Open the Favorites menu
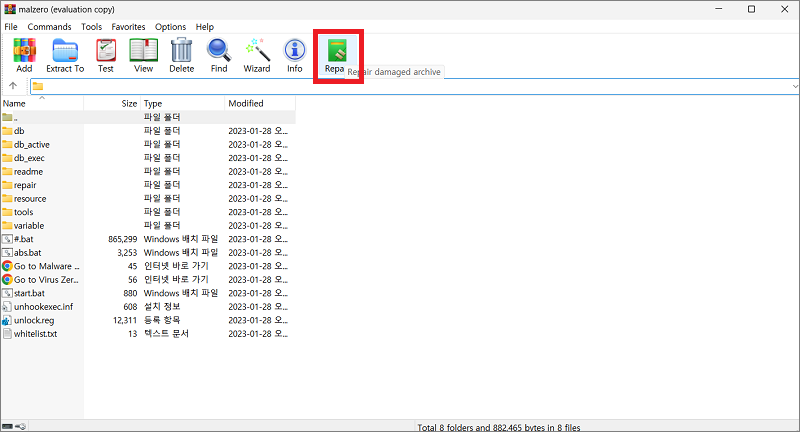 [x=129, y=27]
